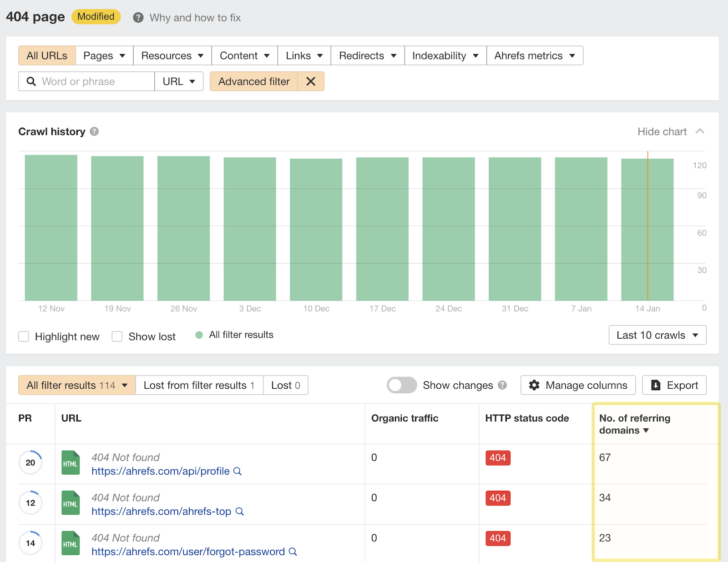Open the 'Why and how to fix' help icon
This screenshot has width=728, height=562.
tap(138, 18)
